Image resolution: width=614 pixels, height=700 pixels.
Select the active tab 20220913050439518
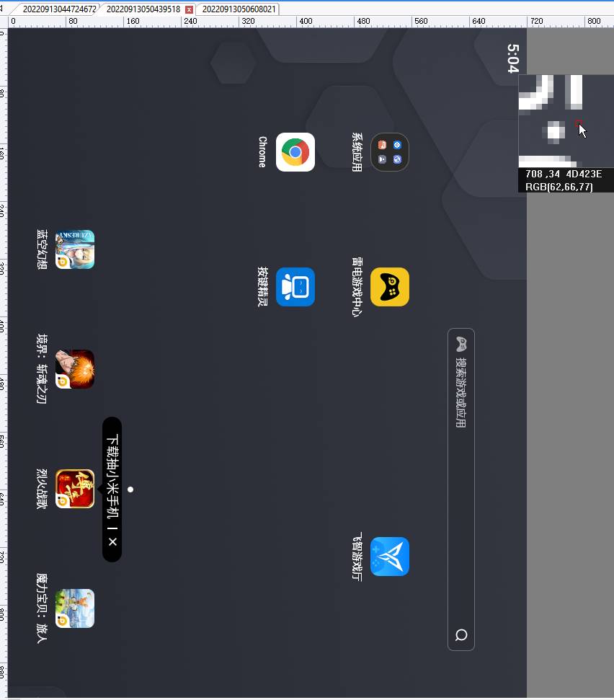pyautogui.click(x=143, y=9)
